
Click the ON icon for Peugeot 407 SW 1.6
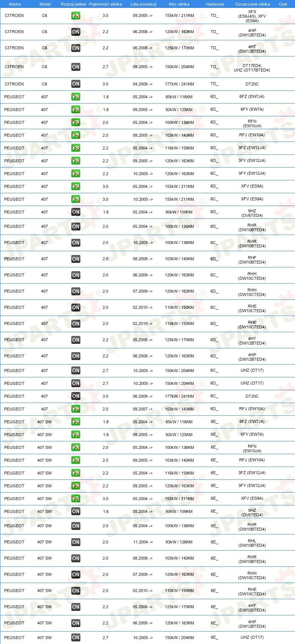pos(76,511)
